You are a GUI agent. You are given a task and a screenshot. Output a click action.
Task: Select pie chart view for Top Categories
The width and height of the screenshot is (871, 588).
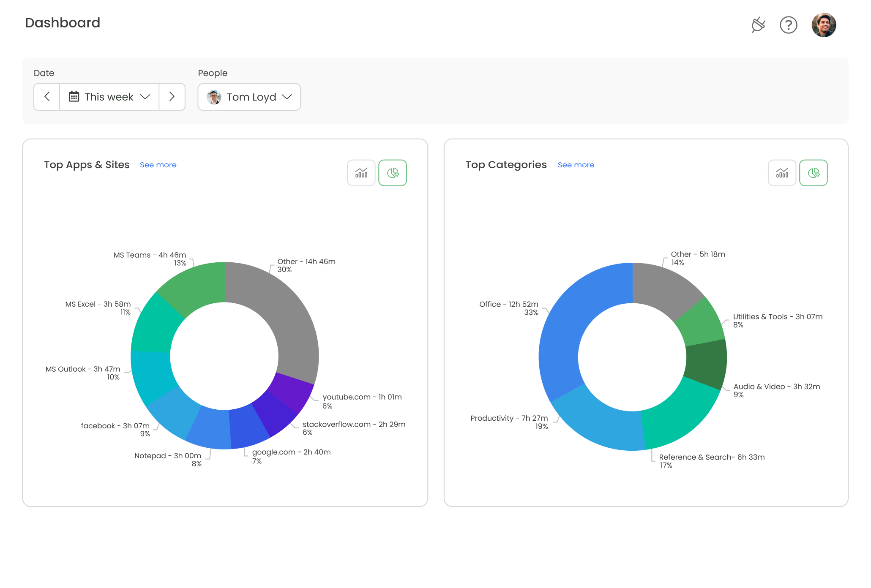coord(813,173)
